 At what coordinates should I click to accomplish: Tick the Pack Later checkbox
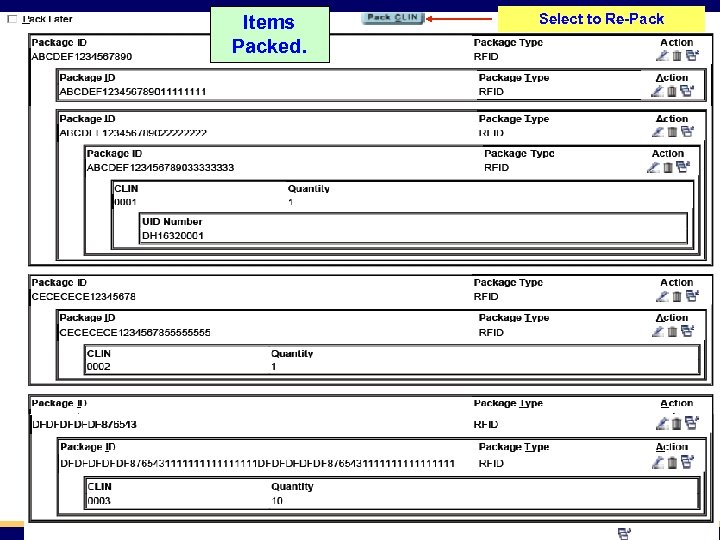pos(12,19)
